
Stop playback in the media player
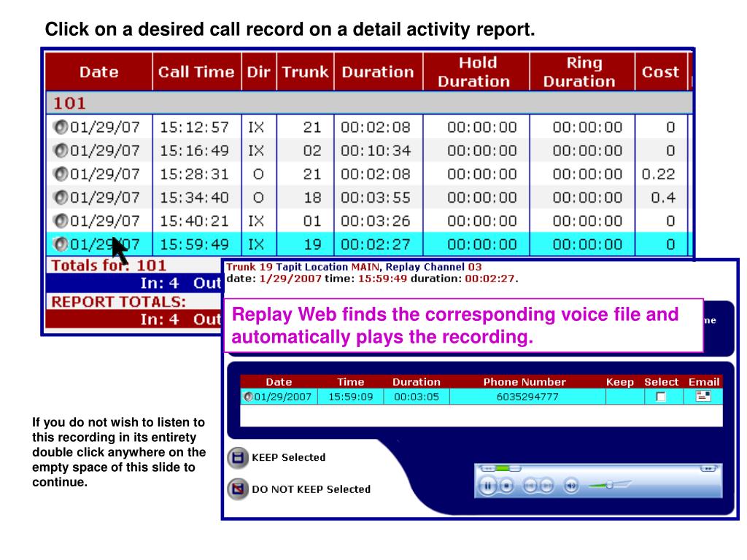coord(506,486)
